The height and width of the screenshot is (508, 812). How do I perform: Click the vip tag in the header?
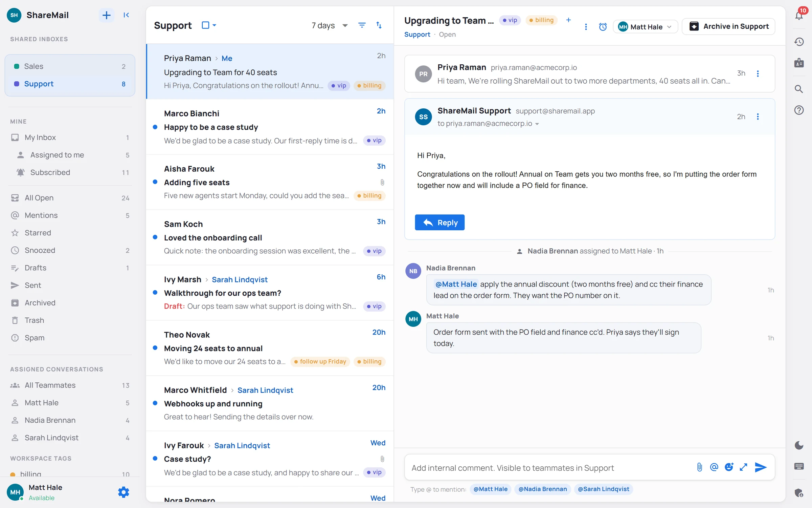tap(510, 20)
